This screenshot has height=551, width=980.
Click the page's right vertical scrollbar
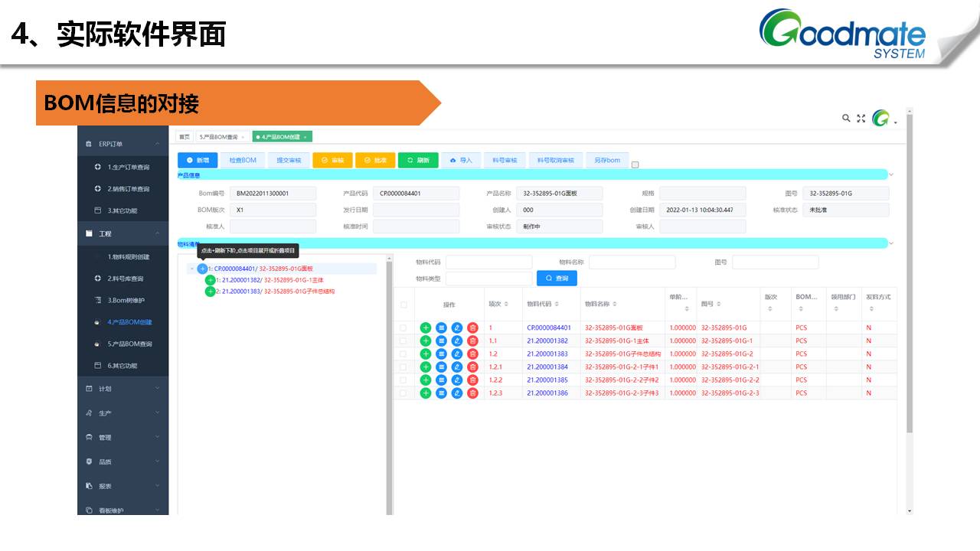click(910, 306)
